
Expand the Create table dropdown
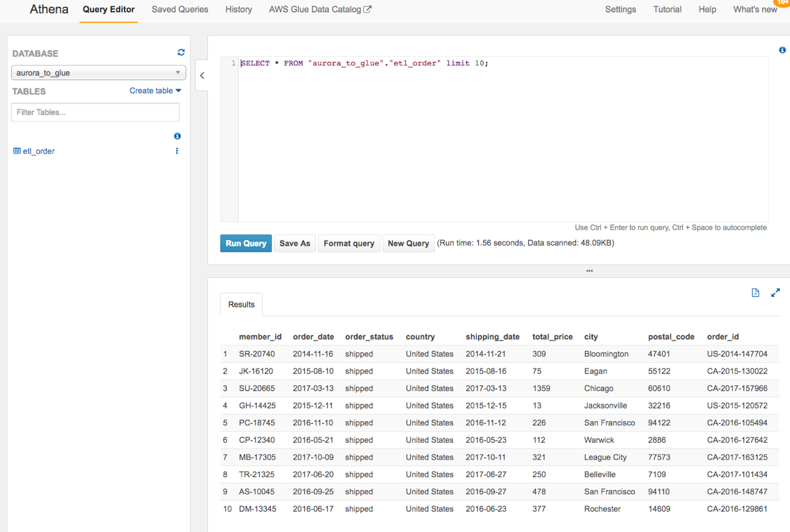155,91
